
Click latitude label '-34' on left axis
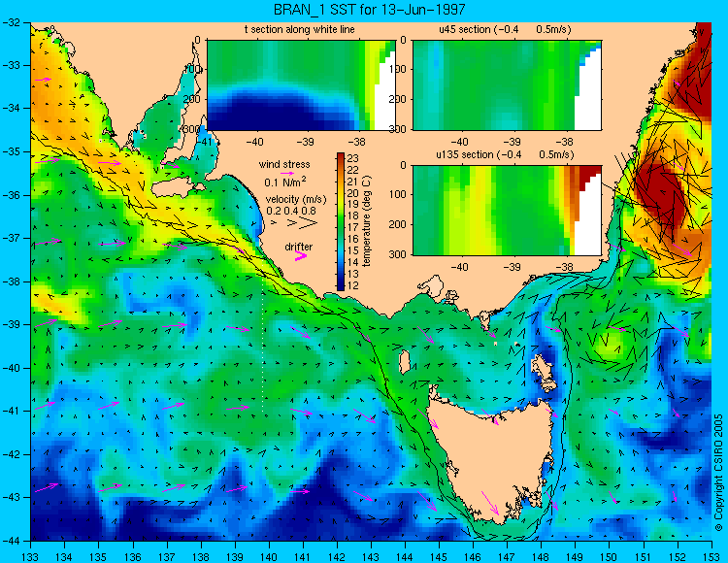point(11,108)
